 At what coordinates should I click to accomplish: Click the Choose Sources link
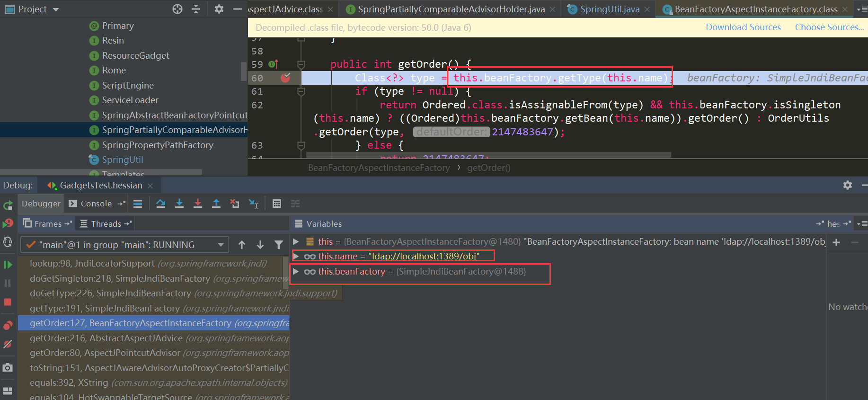(829, 27)
